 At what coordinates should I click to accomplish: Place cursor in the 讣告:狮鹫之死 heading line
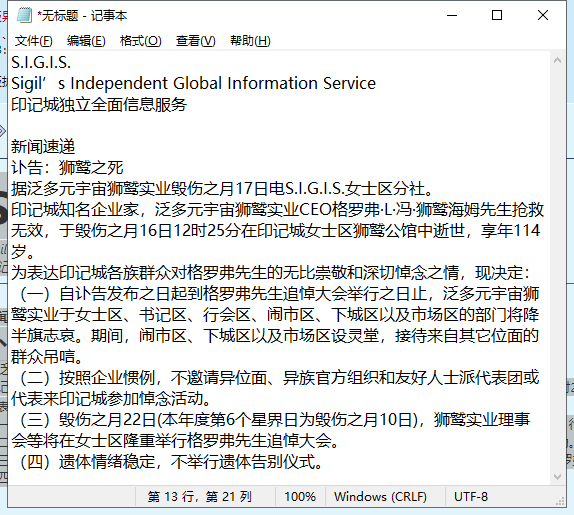[x=67, y=168]
